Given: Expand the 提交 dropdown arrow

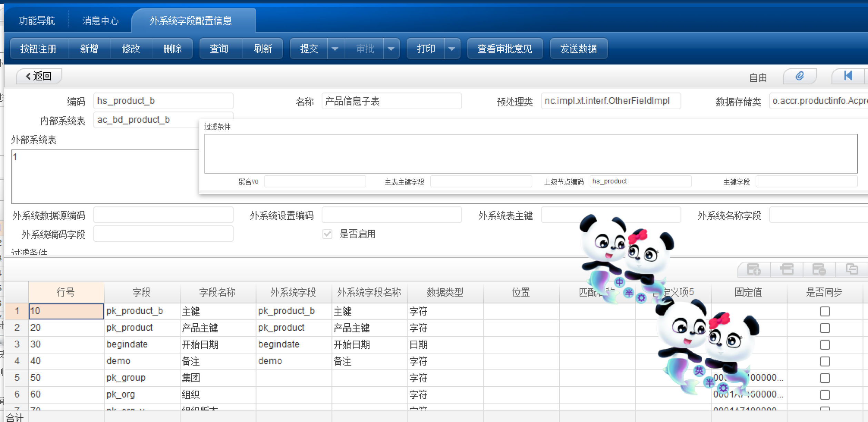Looking at the screenshot, I should pos(335,49).
